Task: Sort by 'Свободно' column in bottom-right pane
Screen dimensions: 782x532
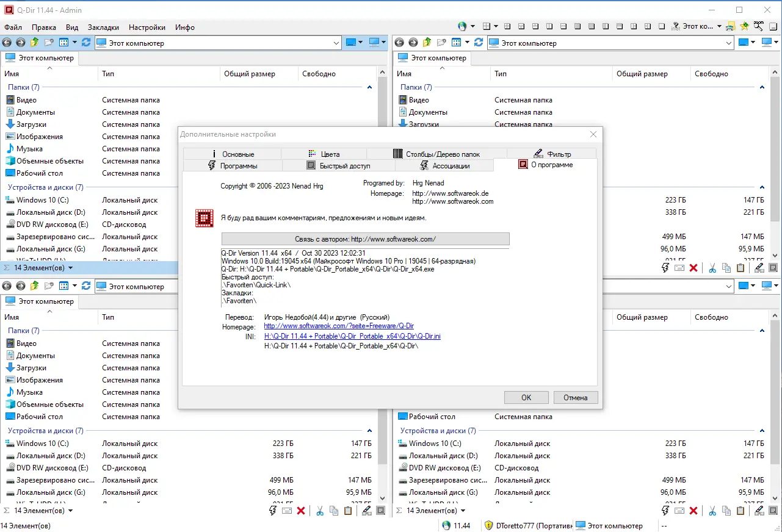Action: 729,317
